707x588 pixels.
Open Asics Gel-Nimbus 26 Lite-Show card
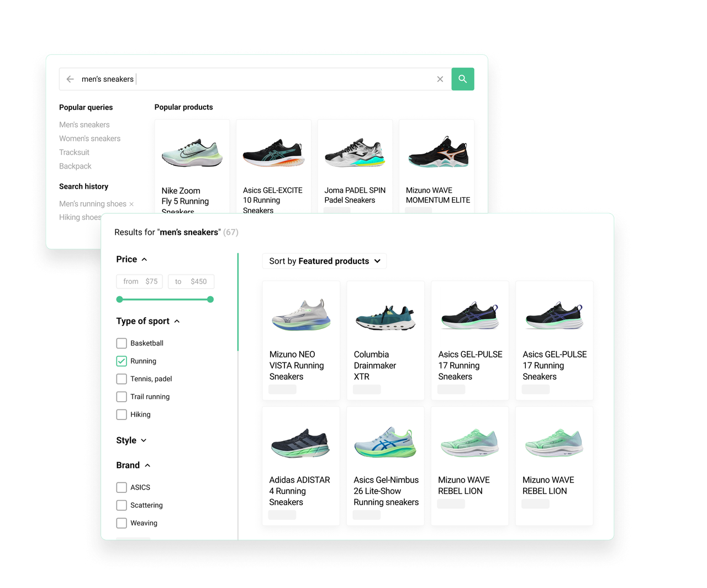click(386, 466)
